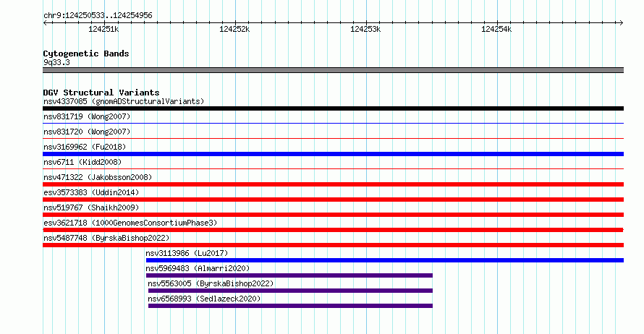Select the red bar under esv3573383

point(333,200)
